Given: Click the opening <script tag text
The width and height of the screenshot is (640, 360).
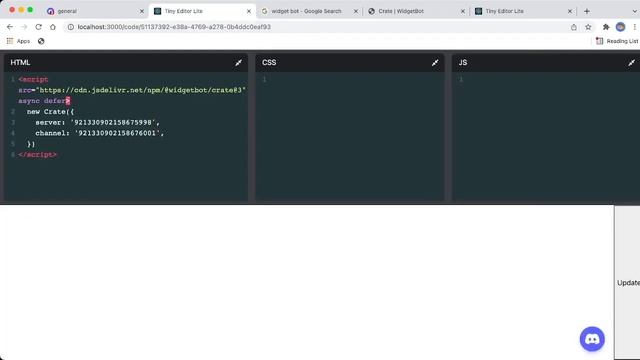Looking at the screenshot, I should tap(33, 79).
